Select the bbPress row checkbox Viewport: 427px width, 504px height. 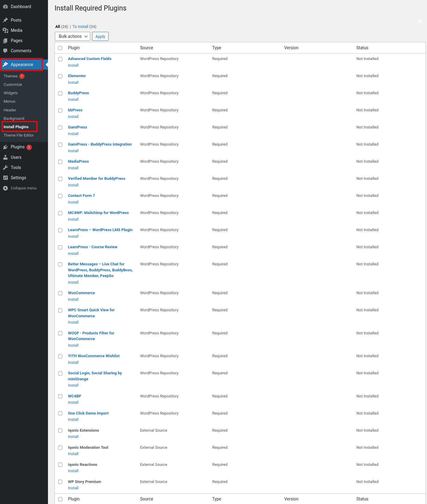tap(60, 110)
